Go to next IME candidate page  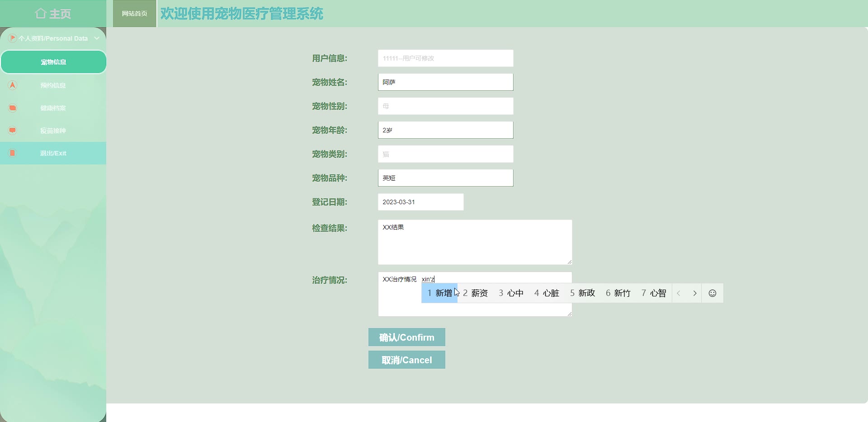click(x=695, y=293)
